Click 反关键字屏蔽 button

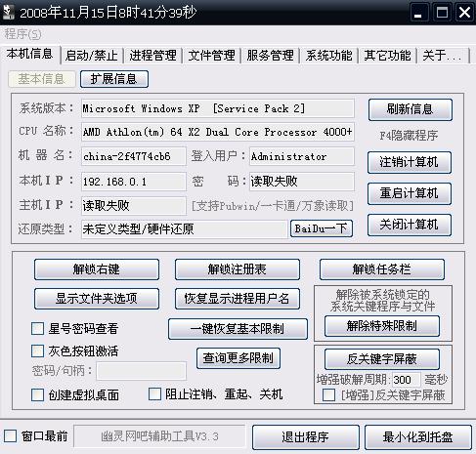click(382, 359)
